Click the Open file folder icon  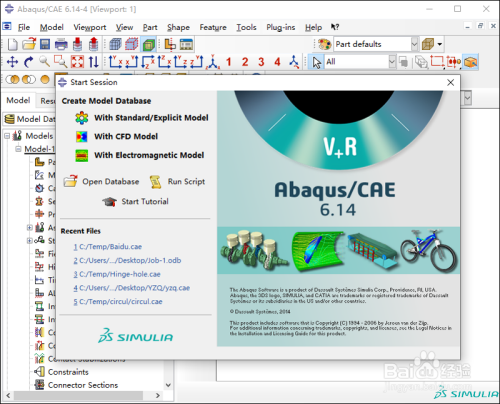29,44
